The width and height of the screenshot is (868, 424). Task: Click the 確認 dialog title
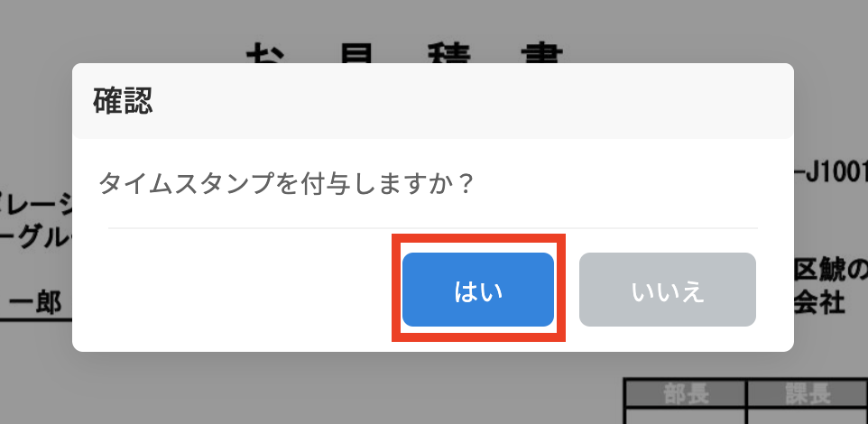click(123, 101)
